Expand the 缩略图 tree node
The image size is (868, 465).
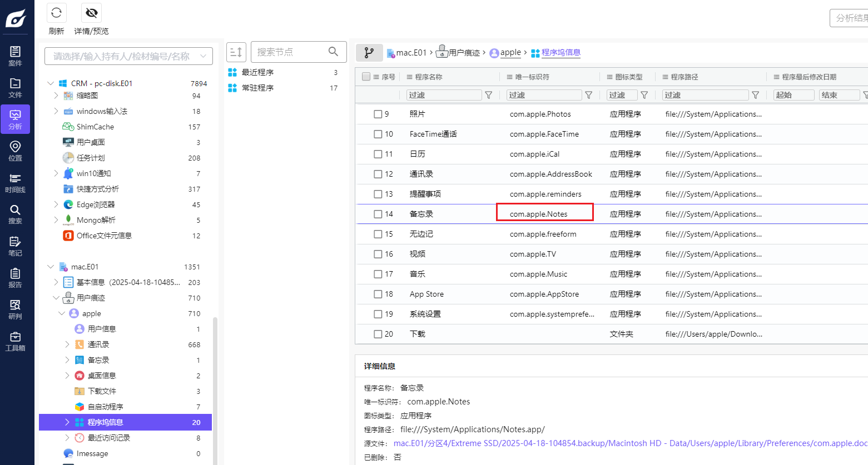tap(56, 96)
